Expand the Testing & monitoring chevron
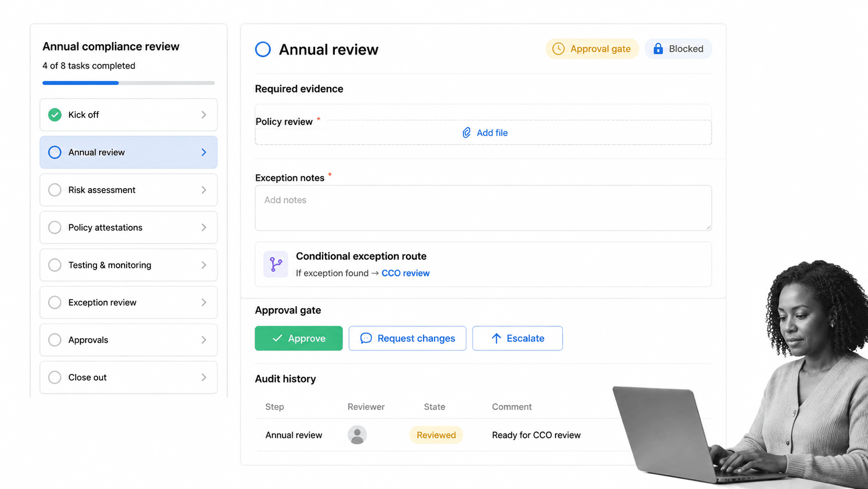Image resolution: width=868 pixels, height=489 pixels. [x=204, y=265]
